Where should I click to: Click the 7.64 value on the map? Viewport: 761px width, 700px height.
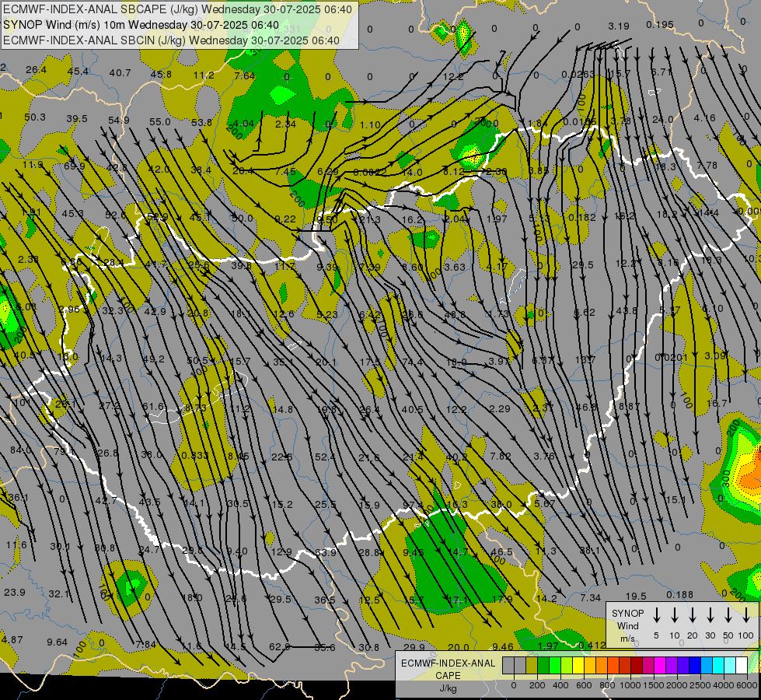pos(244,75)
